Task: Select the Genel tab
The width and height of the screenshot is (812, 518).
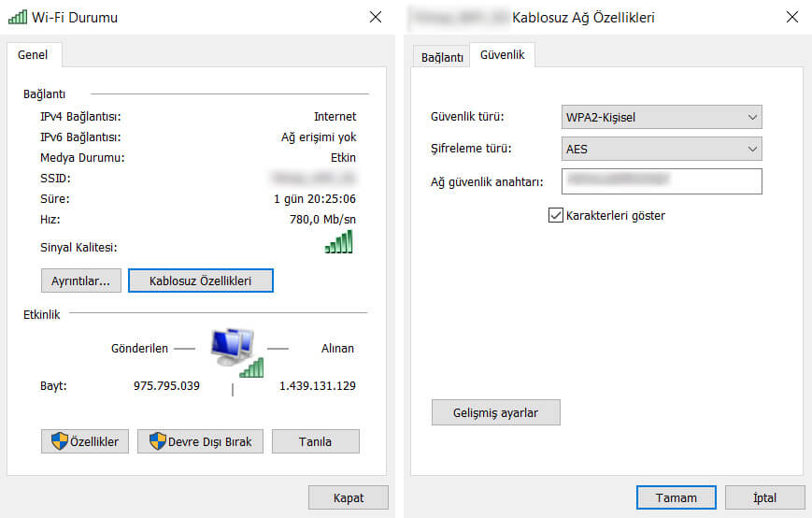Action: point(34,55)
